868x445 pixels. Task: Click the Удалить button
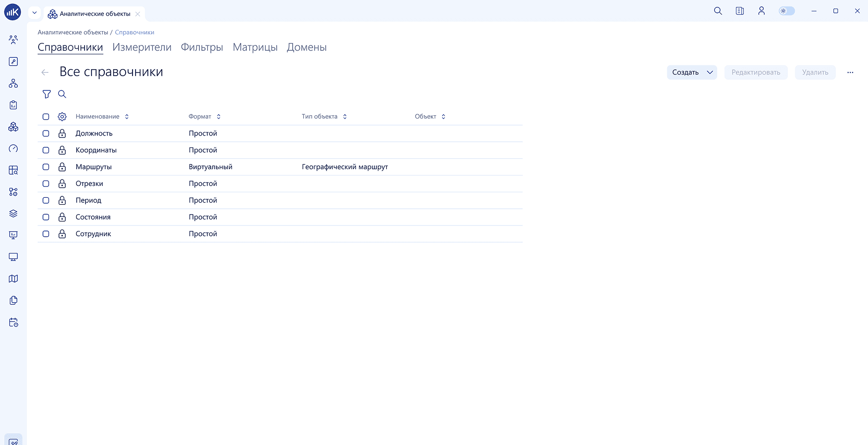coord(816,72)
